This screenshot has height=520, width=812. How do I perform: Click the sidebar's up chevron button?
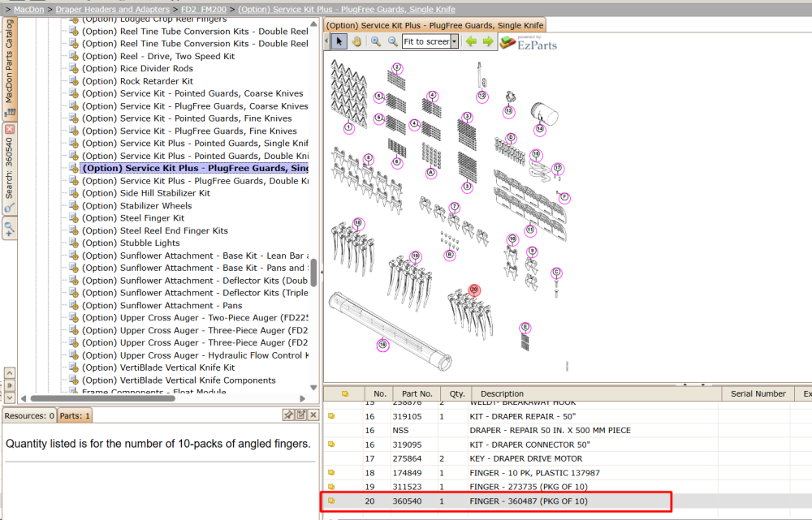coord(9,373)
